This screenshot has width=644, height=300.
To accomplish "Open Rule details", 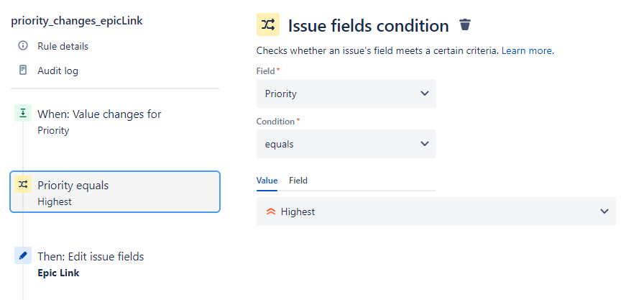I will 63,46.
